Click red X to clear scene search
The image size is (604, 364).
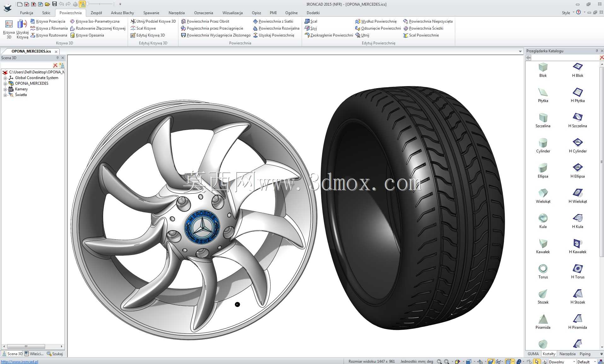click(x=55, y=65)
